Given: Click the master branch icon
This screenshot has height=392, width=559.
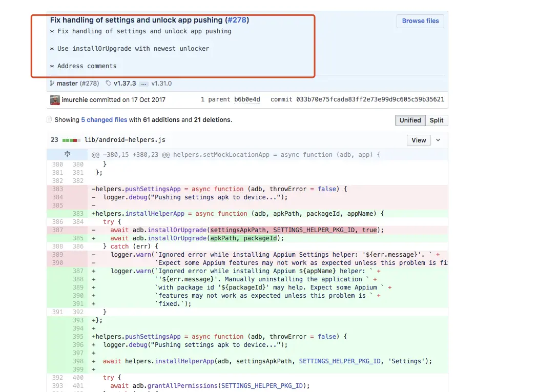Looking at the screenshot, I should tap(52, 84).
